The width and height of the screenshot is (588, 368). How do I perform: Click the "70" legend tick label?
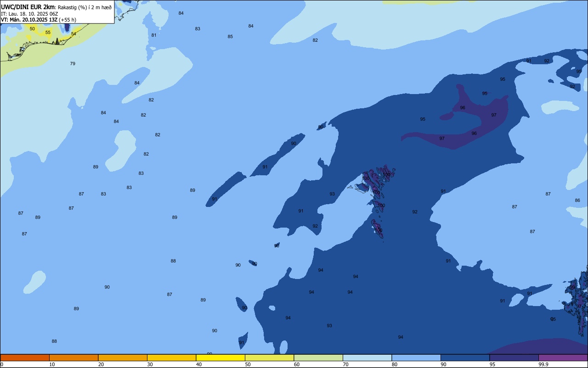pos(345,364)
